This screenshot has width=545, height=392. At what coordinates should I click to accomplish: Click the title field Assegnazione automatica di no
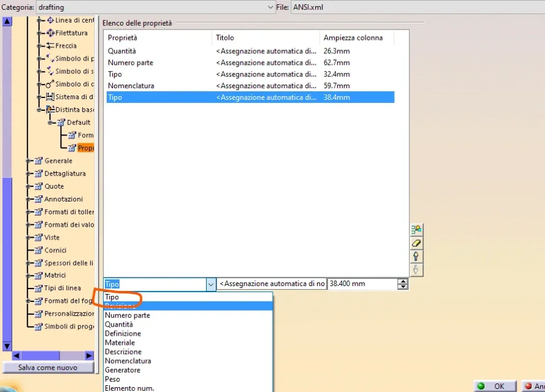point(272,284)
